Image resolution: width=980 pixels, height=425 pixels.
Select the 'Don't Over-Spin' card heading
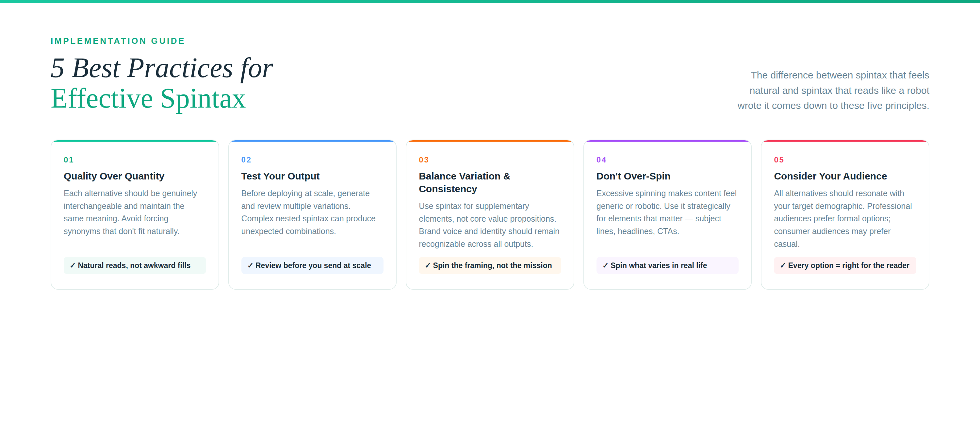point(633,176)
